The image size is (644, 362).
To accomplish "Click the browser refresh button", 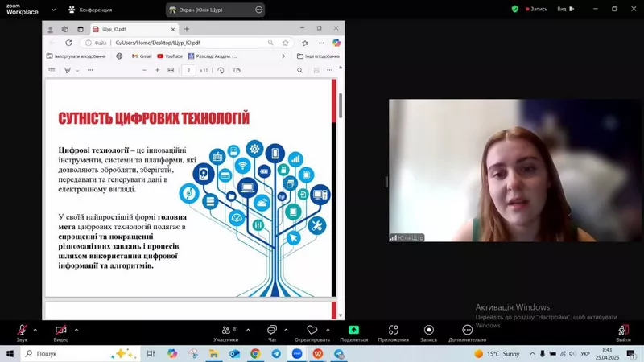I will pos(68,43).
